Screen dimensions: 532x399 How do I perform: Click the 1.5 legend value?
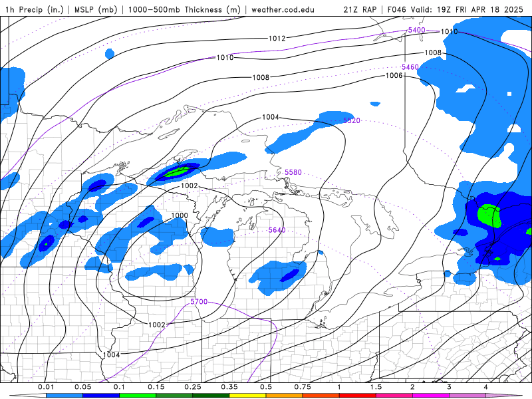[376, 387]
